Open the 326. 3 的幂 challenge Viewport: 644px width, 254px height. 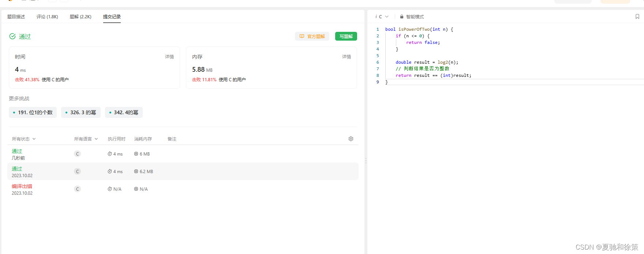click(x=81, y=112)
